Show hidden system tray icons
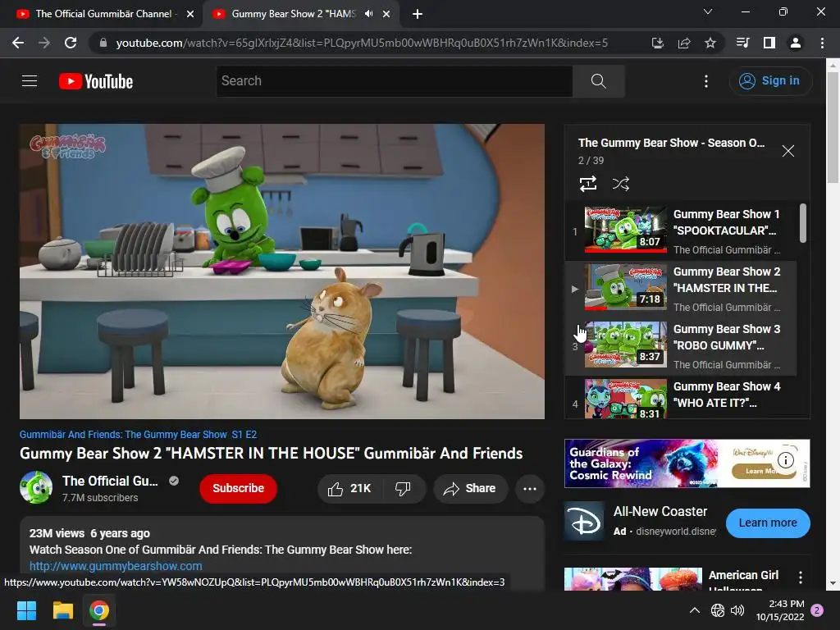The width and height of the screenshot is (840, 630). tap(694, 610)
